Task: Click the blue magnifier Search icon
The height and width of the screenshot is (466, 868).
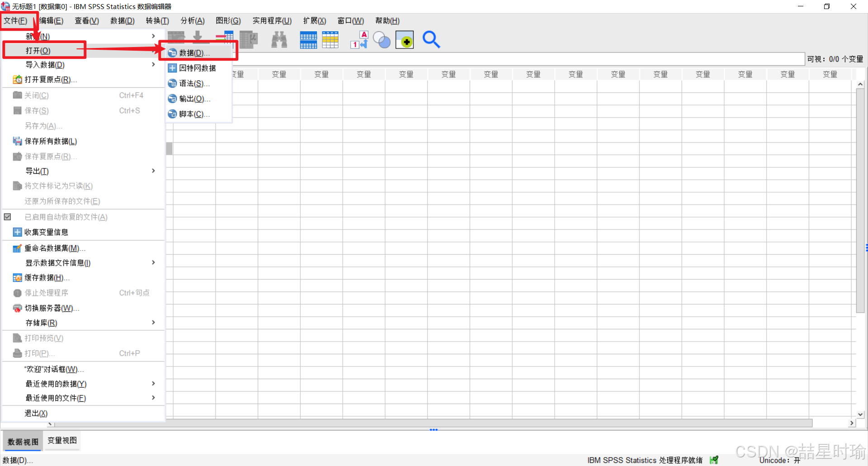Action: pyautogui.click(x=431, y=40)
